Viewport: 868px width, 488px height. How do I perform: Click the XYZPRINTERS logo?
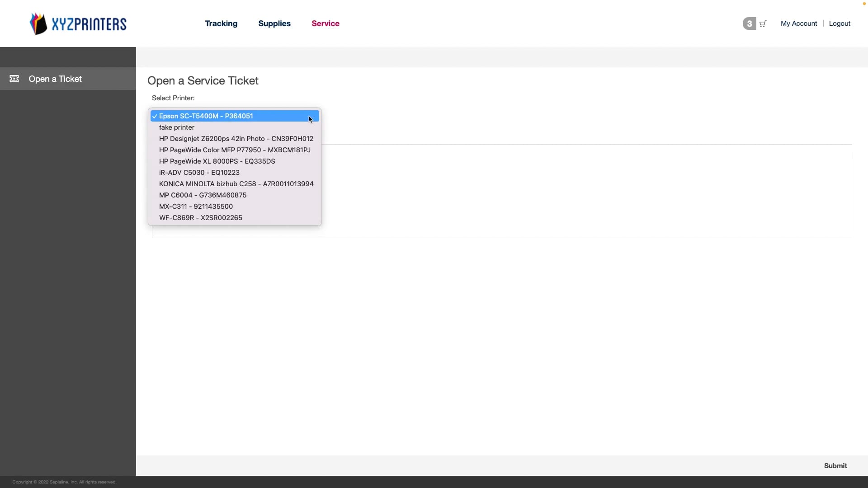point(78,23)
